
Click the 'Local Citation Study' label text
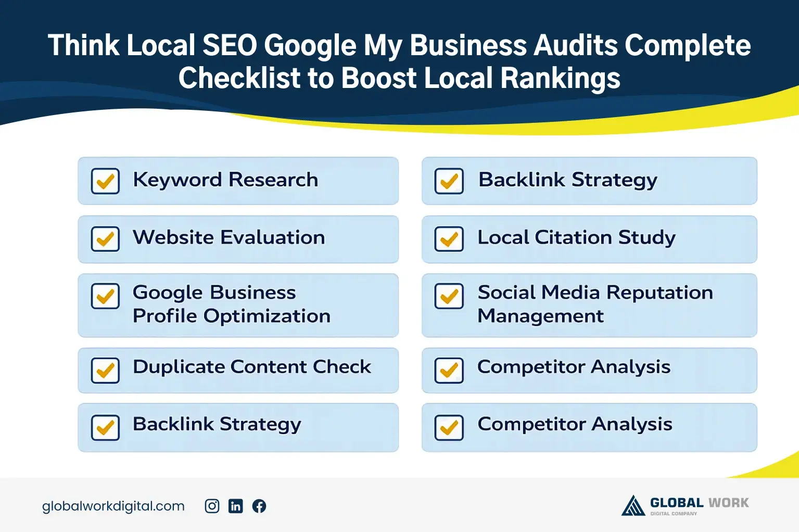[577, 237]
